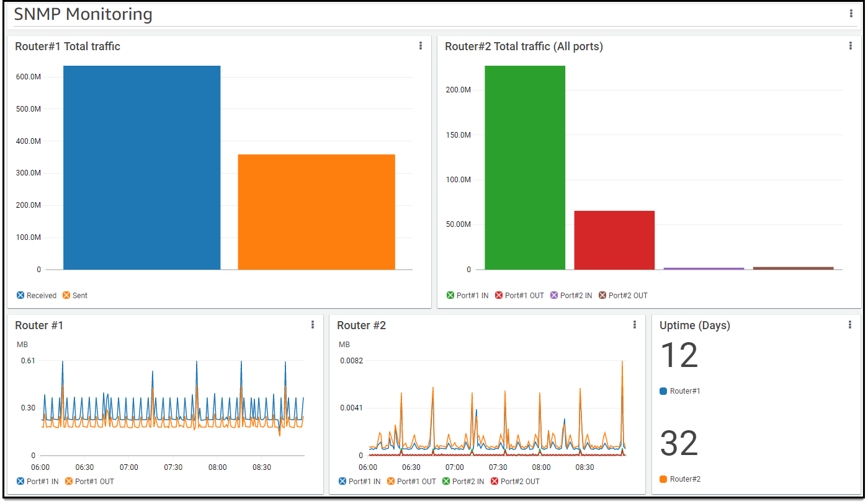Open the Router #1 panel kebab menu

pyautogui.click(x=312, y=324)
